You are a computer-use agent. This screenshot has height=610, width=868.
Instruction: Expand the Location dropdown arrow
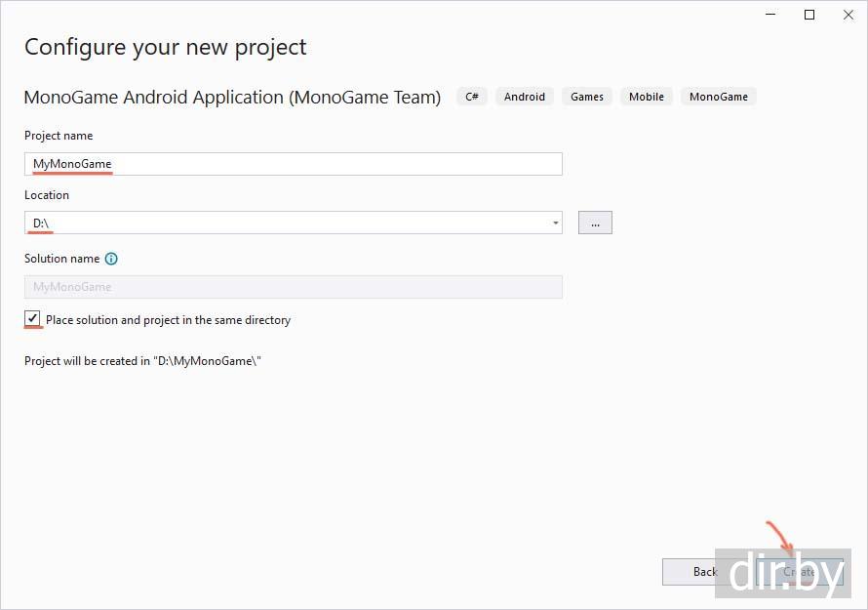pyautogui.click(x=556, y=224)
